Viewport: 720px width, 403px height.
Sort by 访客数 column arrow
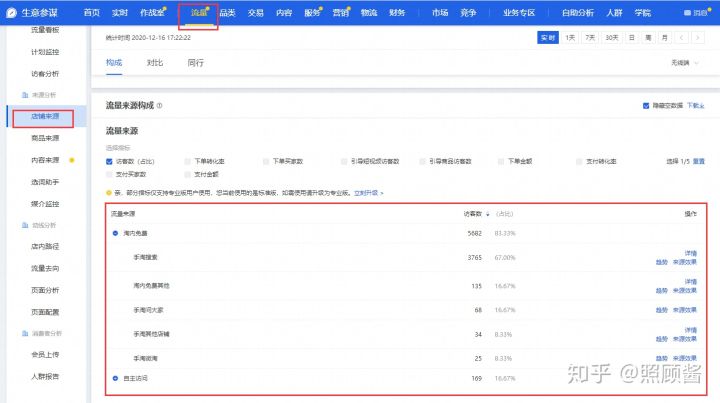click(x=487, y=214)
